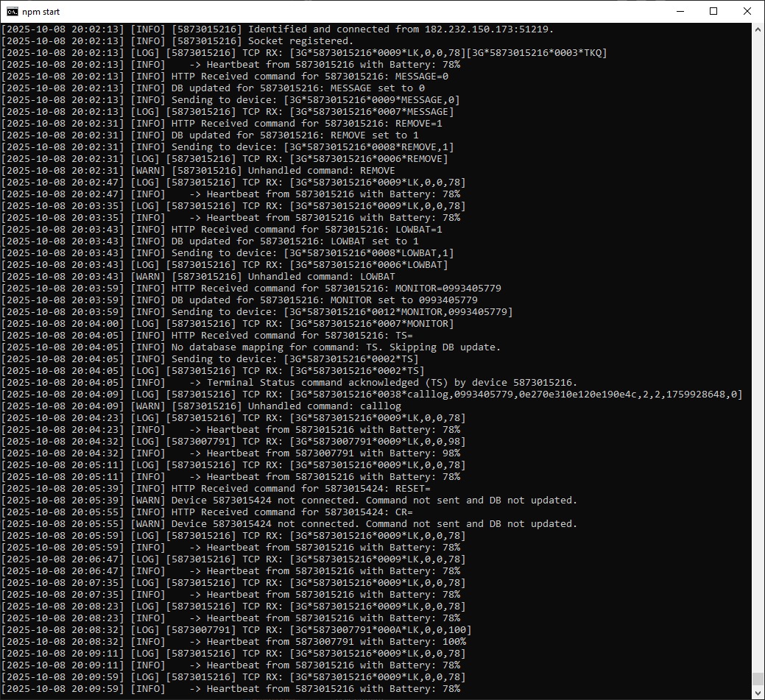Image resolution: width=765 pixels, height=700 pixels.
Task: Click the scrollbar up arrow
Action: 758,29
